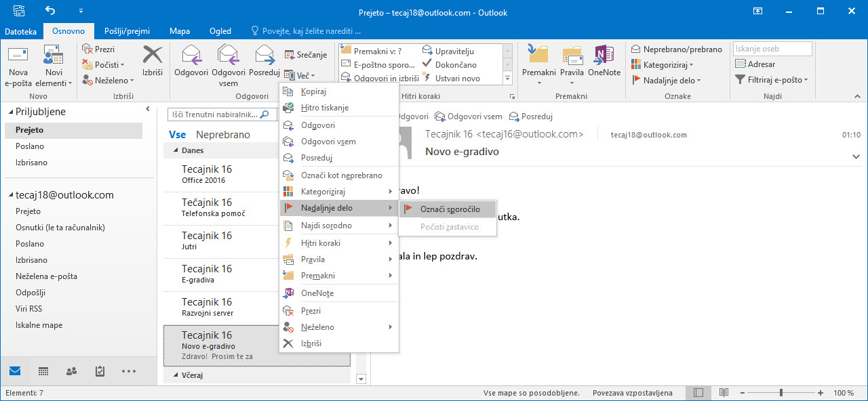The width and height of the screenshot is (868, 401).
Task: Click the Ustvari novo quick step
Action: (451, 78)
